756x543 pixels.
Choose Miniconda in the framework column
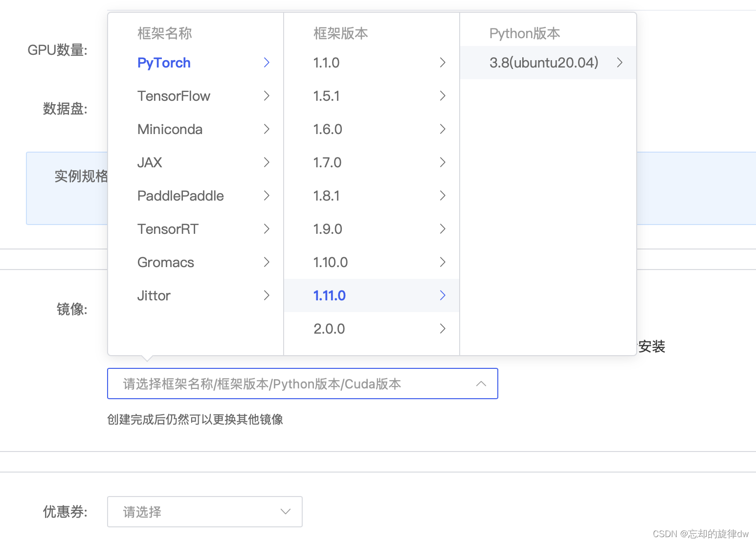point(170,129)
